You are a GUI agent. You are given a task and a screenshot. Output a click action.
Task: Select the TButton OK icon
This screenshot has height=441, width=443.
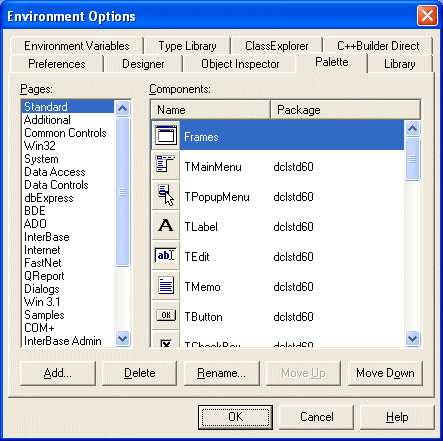point(166,315)
